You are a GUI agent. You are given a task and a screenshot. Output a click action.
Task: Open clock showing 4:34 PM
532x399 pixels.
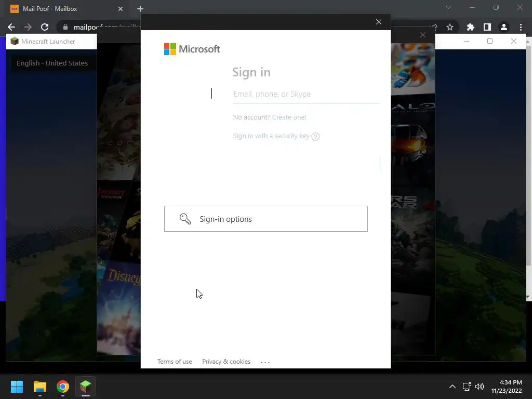coord(507,387)
